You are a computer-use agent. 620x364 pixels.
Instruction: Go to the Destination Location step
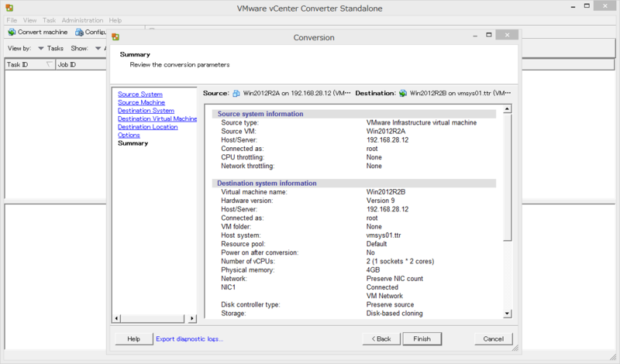[x=147, y=127]
